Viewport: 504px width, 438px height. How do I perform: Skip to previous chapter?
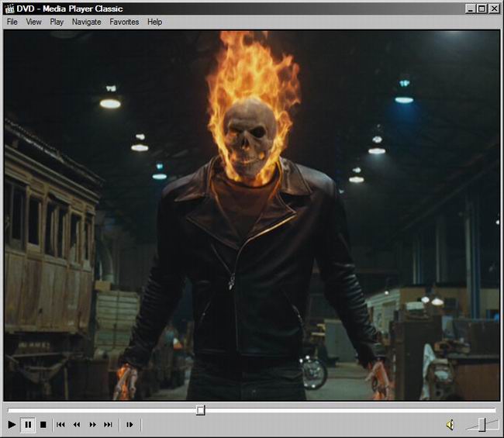click(60, 425)
